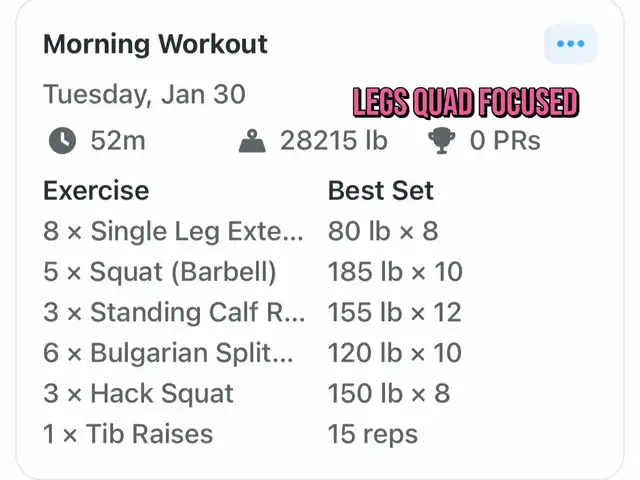
Task: Open the Bulgarian Split Squat exercise row
Action: click(252, 353)
